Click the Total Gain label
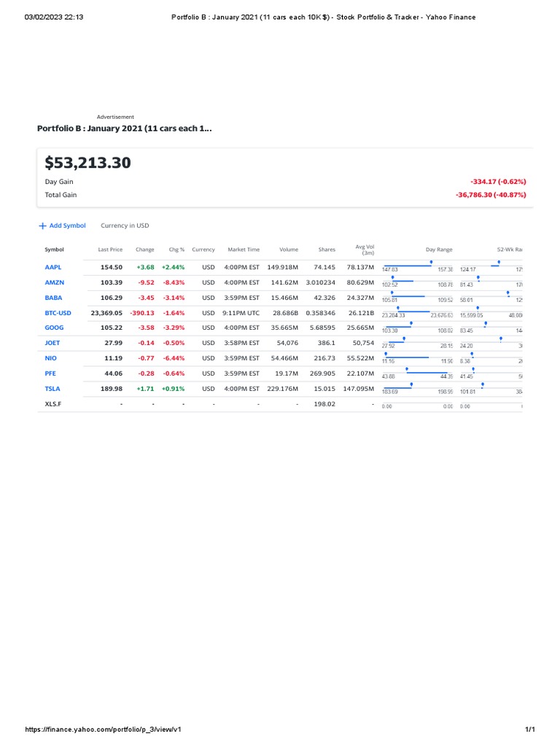Viewport: 560px width, 747px height. click(x=61, y=195)
